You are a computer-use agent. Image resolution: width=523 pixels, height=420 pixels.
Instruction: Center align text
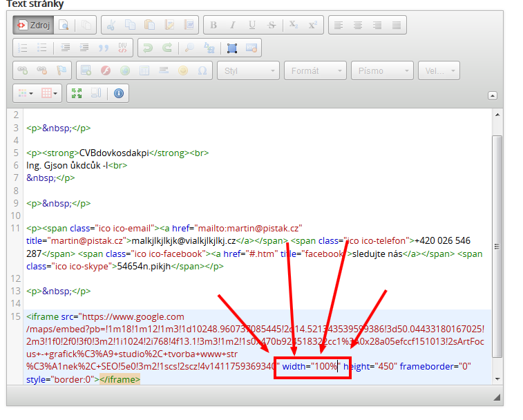[x=358, y=25]
